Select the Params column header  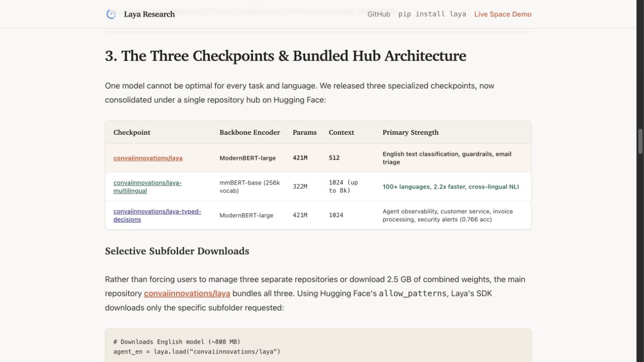(x=304, y=132)
